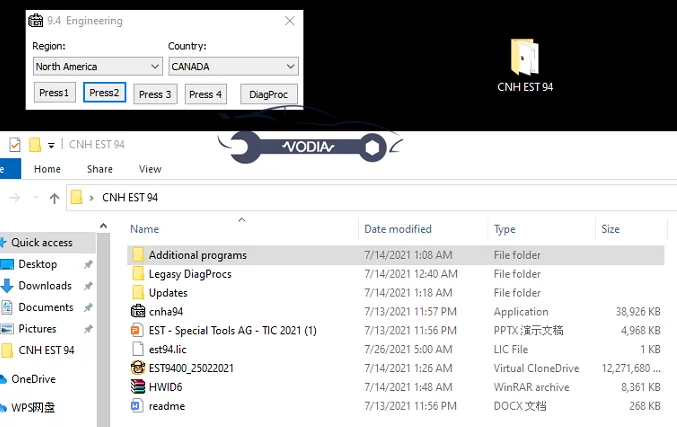Click the WPS cloud drive icon

3,407
